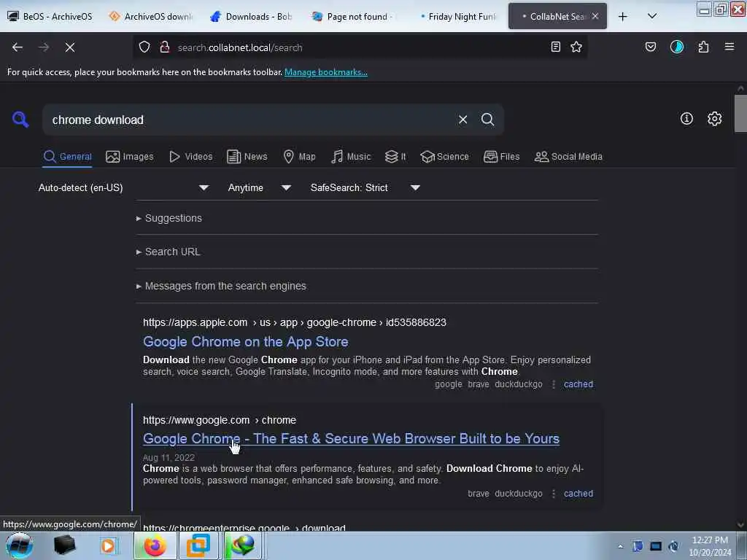
Task: Switch to News search category
Action: coord(247,157)
